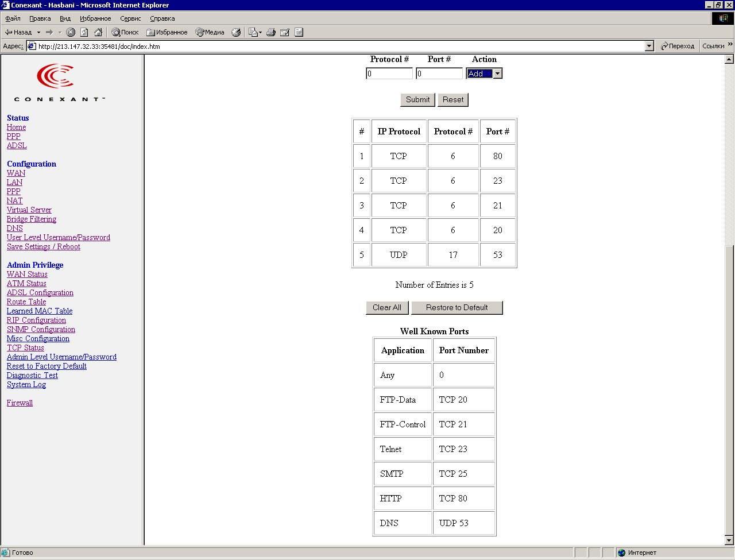Click the Stop loading toolbar icon
The image size is (735, 560).
tap(71, 32)
